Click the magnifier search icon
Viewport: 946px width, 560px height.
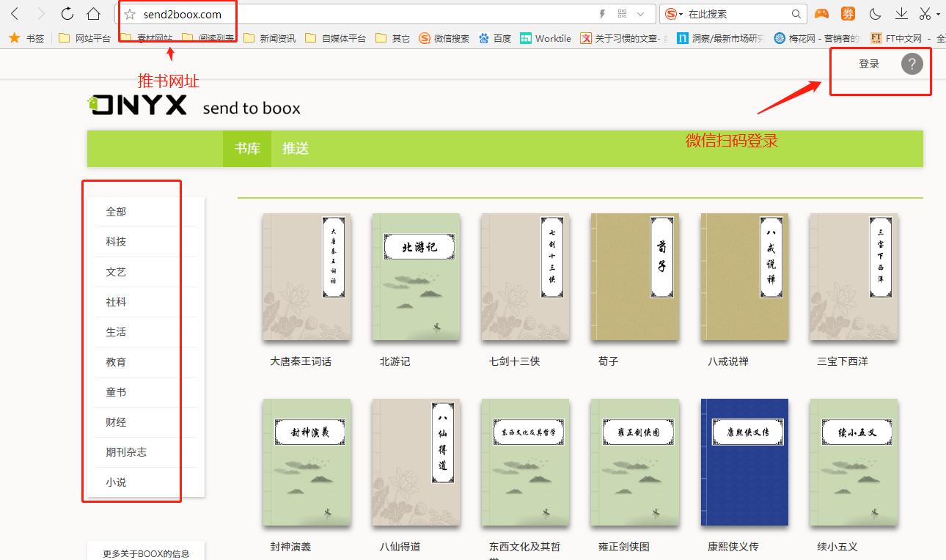pyautogui.click(x=796, y=14)
